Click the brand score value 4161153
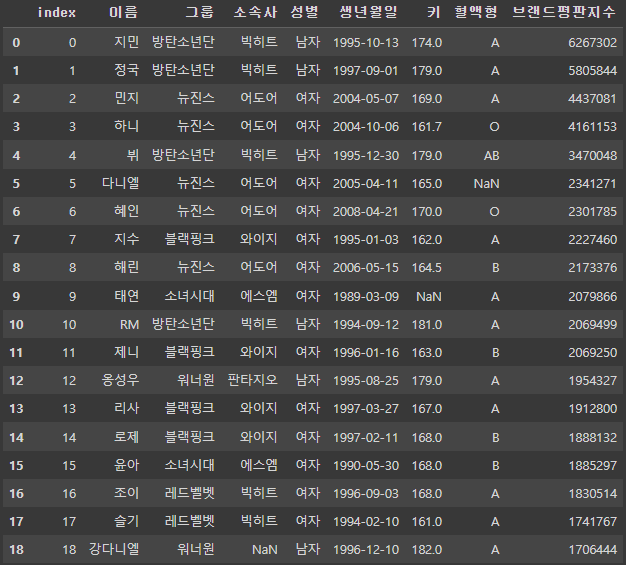This screenshot has width=626, height=565. tap(592, 127)
